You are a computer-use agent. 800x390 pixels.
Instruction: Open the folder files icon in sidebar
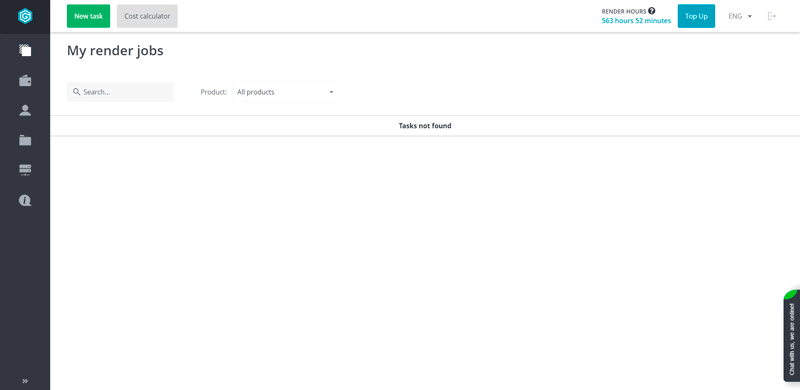coord(25,140)
